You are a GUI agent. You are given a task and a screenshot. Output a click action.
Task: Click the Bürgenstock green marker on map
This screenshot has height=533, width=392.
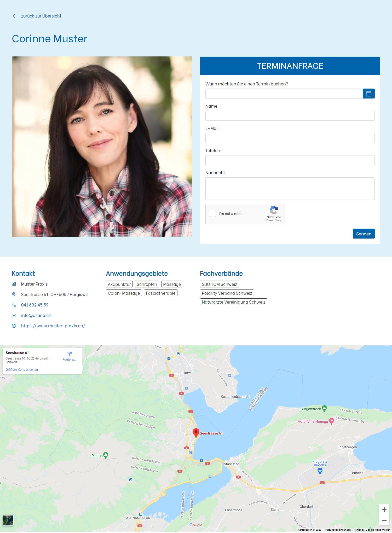coord(324,408)
